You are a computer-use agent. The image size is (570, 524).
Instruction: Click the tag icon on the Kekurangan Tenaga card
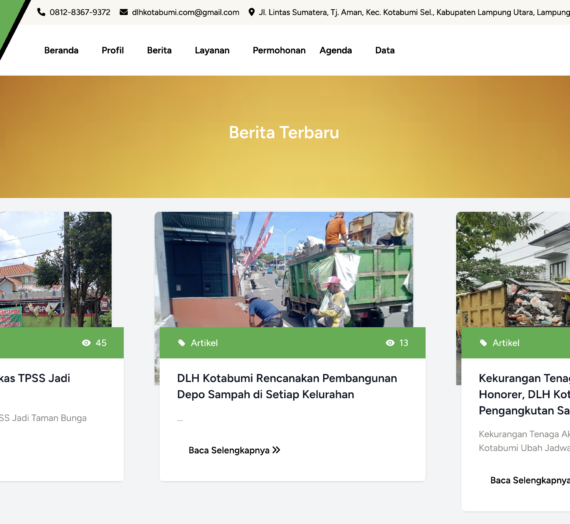[x=483, y=343]
